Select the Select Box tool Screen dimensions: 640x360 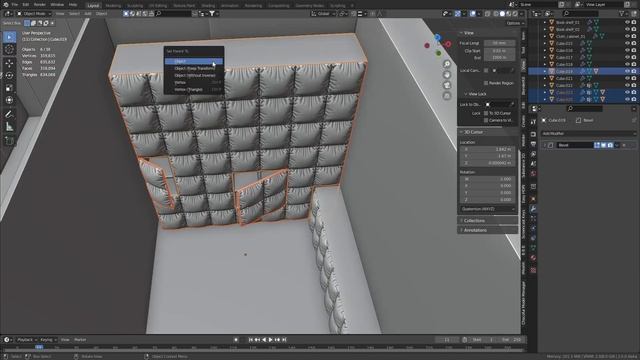coord(9,37)
